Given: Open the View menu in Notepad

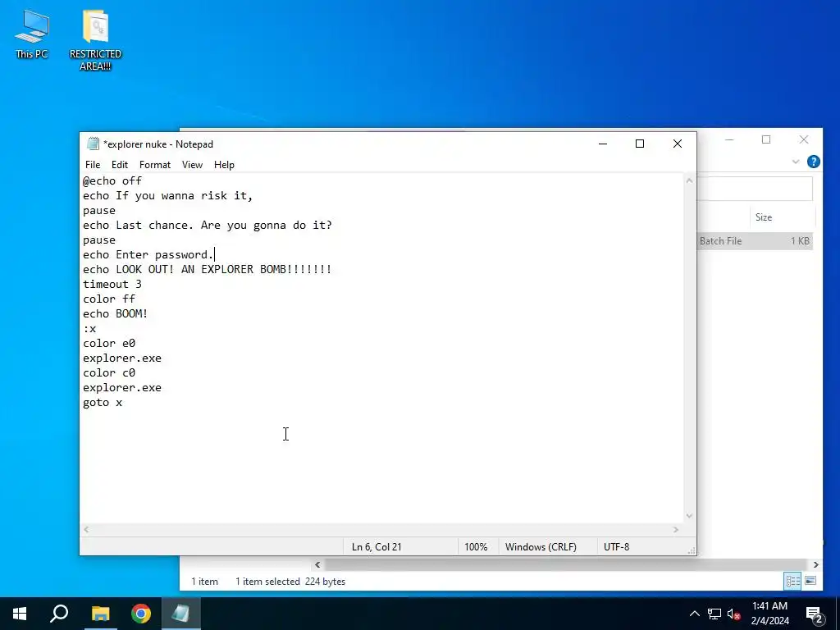Looking at the screenshot, I should coord(192,164).
